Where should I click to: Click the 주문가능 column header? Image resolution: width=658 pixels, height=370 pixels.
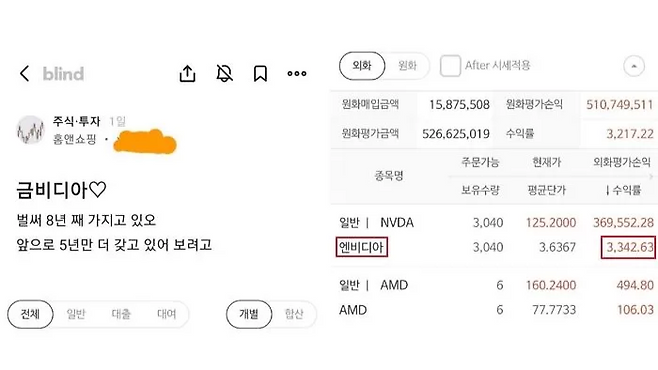(480, 162)
